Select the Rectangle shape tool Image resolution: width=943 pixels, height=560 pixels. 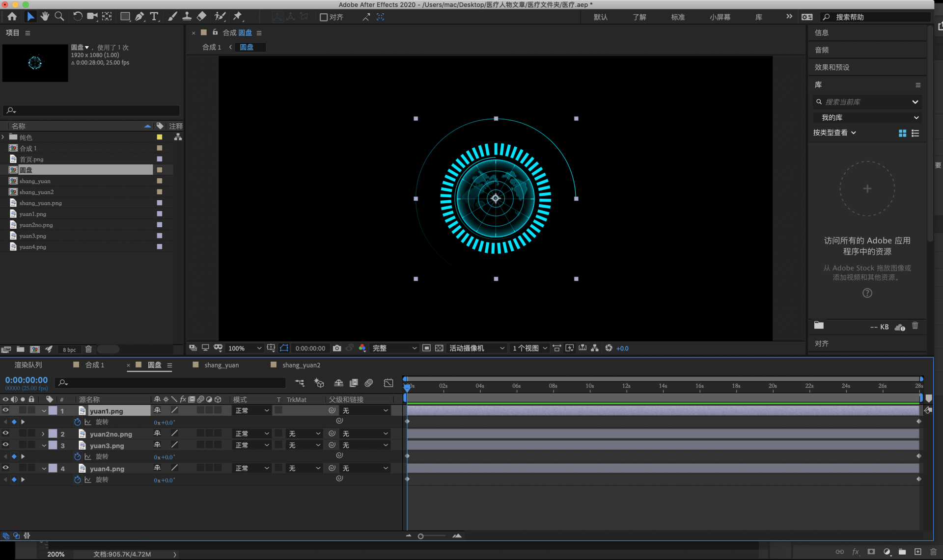point(125,17)
